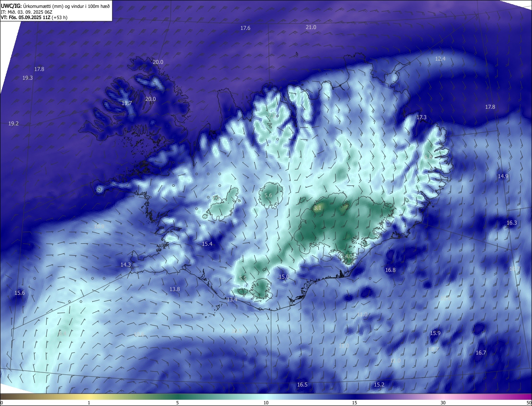
Task: Click the 11.7 value over the Westfjords
Action: pyautogui.click(x=127, y=103)
